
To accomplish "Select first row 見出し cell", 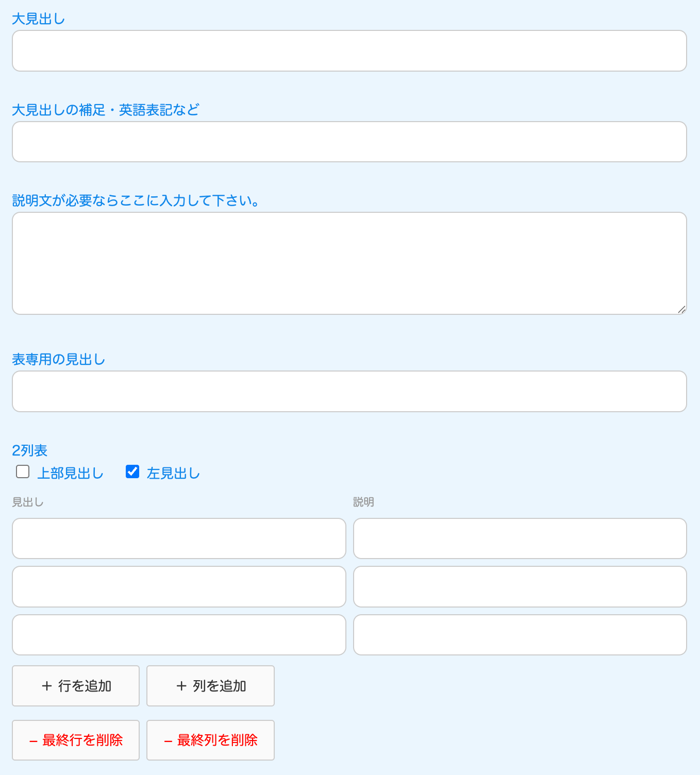I will coord(179,538).
